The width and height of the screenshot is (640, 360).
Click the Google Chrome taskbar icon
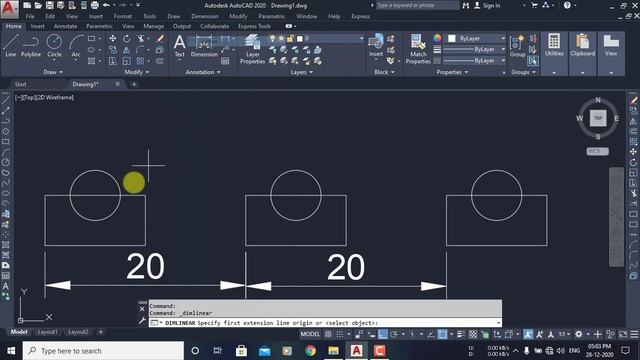click(310, 351)
